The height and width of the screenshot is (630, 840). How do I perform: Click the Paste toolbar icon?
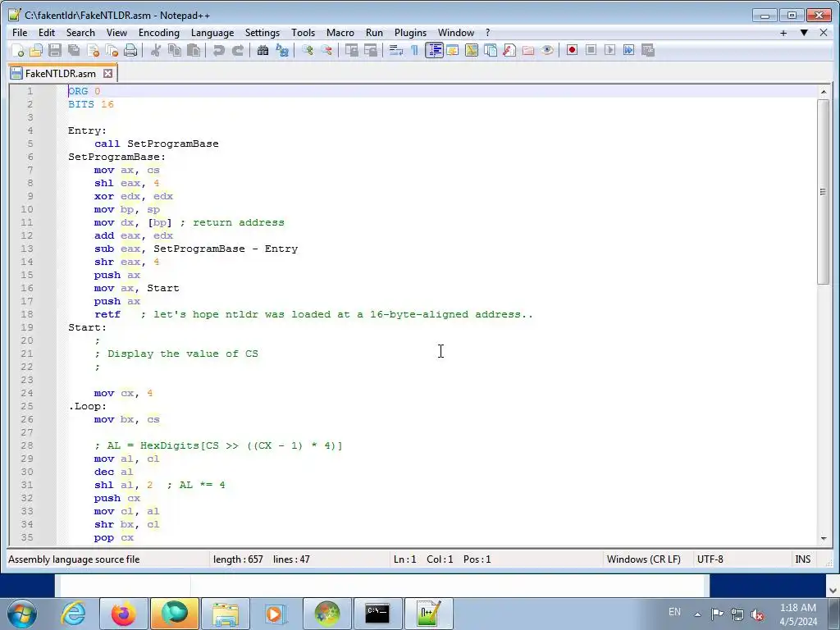(x=194, y=50)
